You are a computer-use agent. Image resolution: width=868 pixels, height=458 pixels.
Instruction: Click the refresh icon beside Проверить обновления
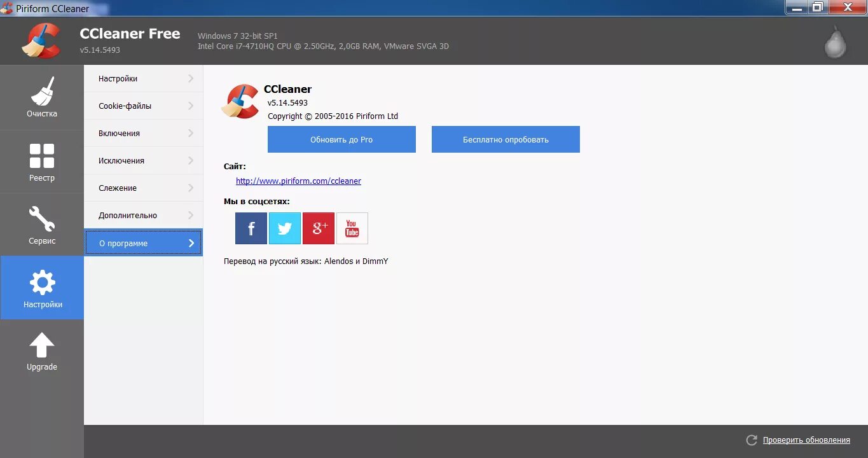coord(752,440)
